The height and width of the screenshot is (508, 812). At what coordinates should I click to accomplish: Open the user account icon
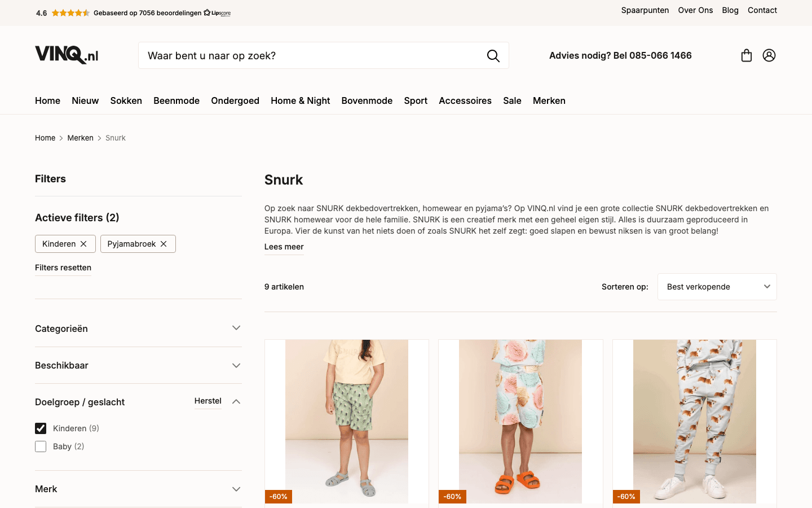pos(769,55)
